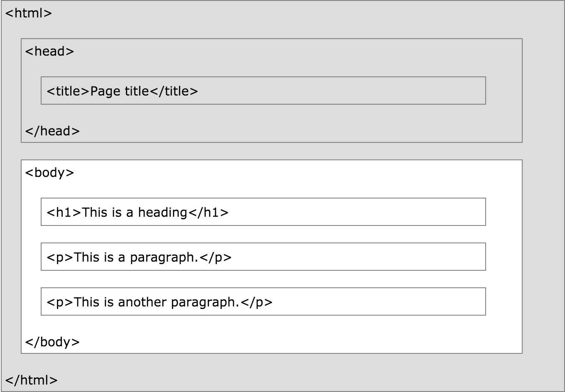
Task: Click the opening <h1> tag
Action: point(64,213)
